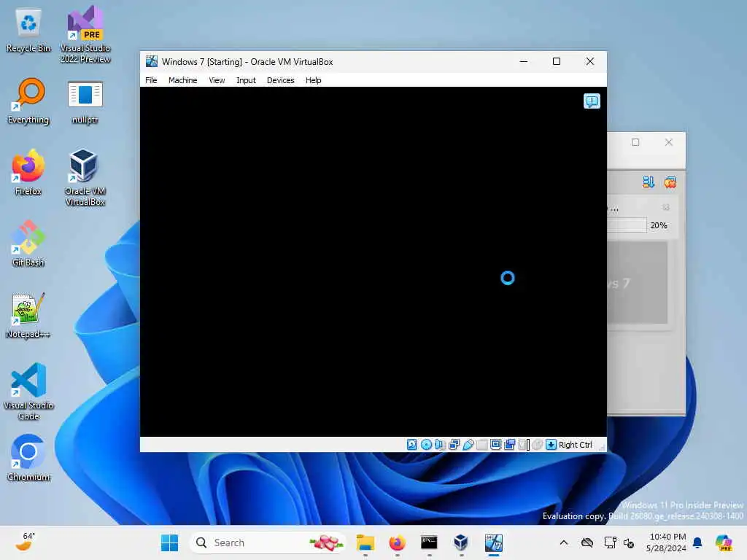Click the sort list icon in VirtualBox Manager
Viewport: 747px width, 560px height.
coord(649,182)
